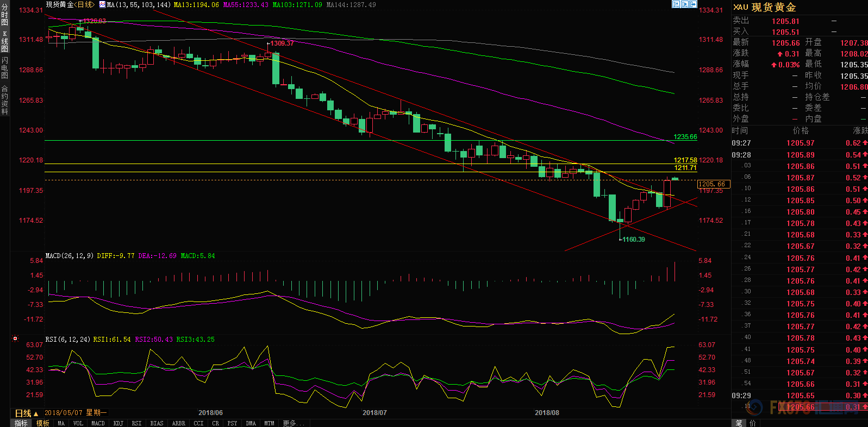Click the 1217.58 horizontal line label
Screen dimensions: 868x427
685,160
